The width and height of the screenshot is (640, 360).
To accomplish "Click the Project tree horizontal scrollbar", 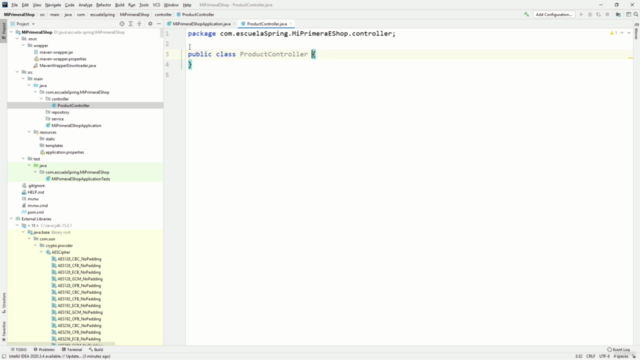I will 61,344.
